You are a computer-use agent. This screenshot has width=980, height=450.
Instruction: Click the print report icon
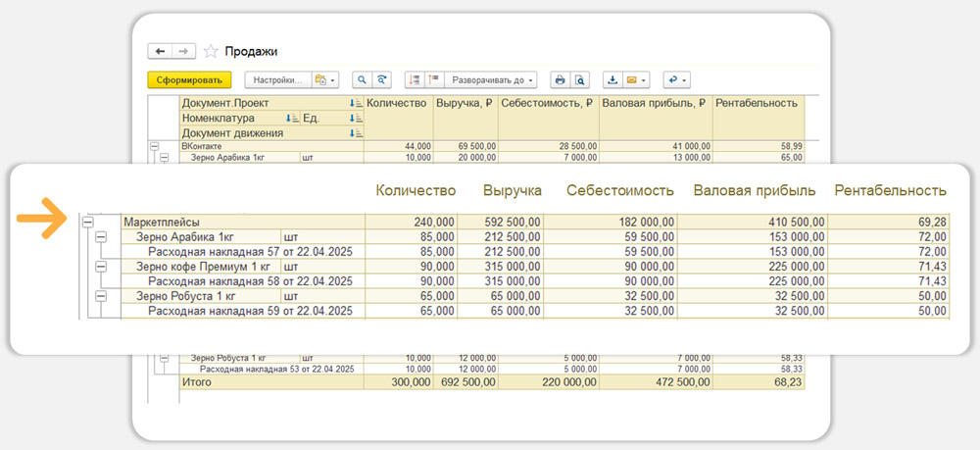pos(560,79)
